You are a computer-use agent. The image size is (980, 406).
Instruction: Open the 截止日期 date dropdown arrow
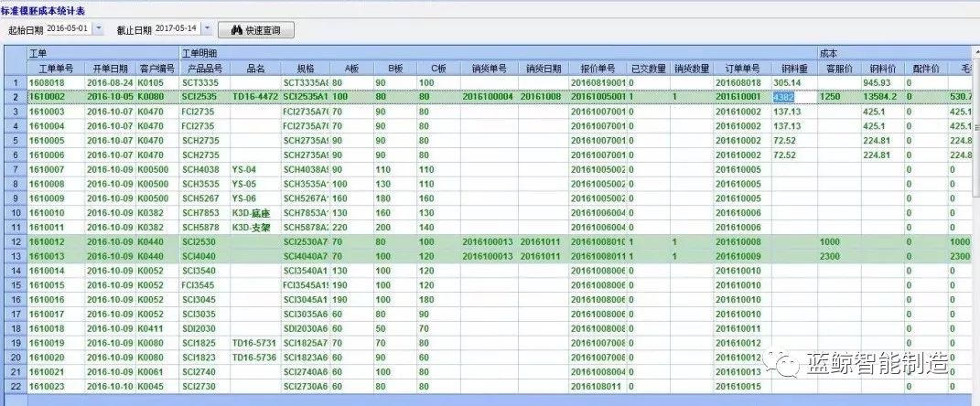[x=206, y=29]
